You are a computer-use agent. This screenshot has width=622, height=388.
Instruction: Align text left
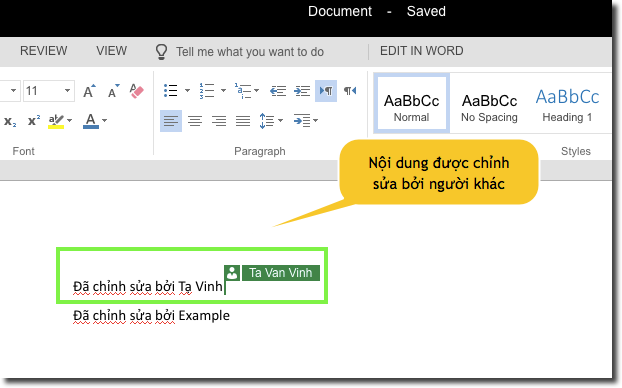pos(171,121)
